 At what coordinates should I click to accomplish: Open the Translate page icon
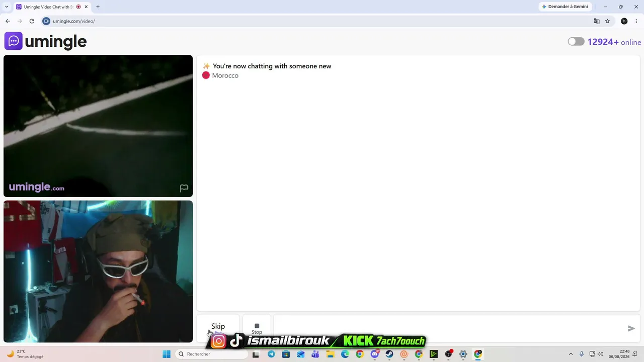coord(597,21)
